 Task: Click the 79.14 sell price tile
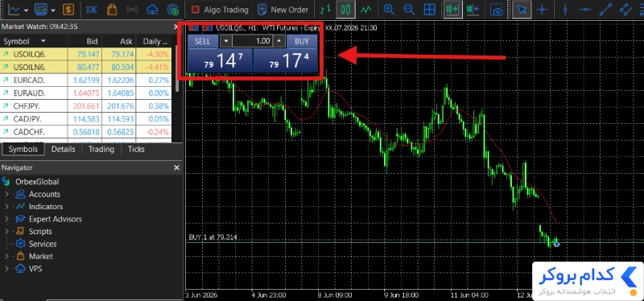click(x=220, y=61)
